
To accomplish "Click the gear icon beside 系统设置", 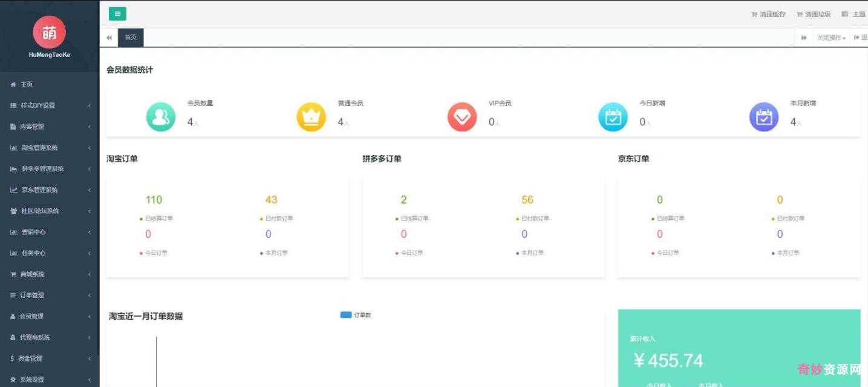I will 13,379.
